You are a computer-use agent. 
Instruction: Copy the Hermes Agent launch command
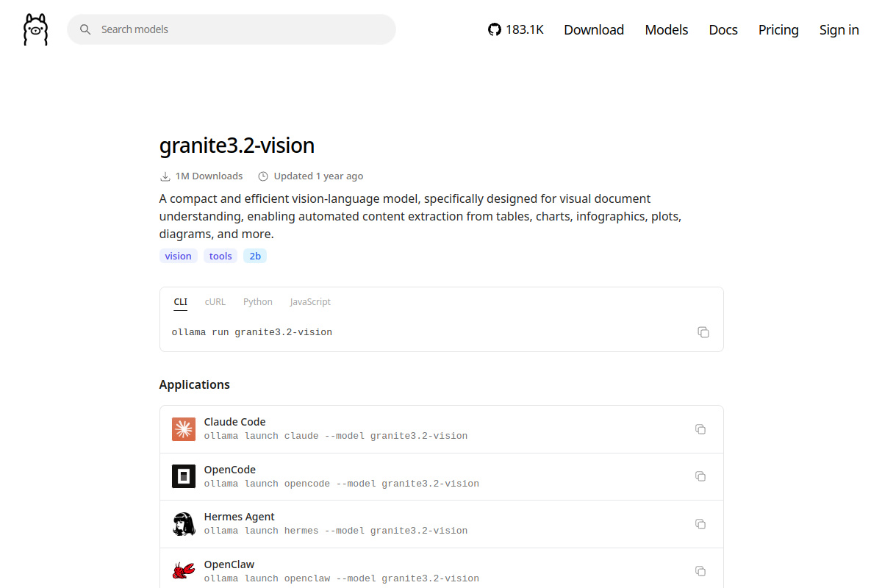[x=700, y=524]
